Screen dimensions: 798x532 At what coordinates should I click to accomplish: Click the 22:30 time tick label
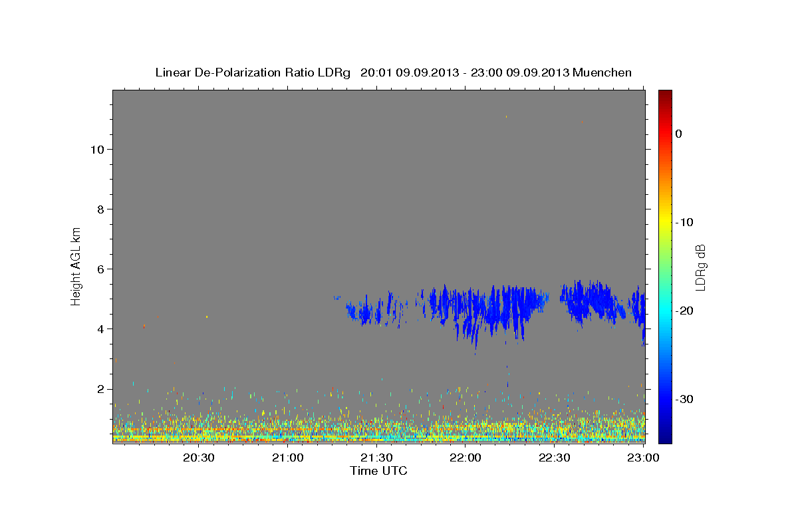(554, 458)
